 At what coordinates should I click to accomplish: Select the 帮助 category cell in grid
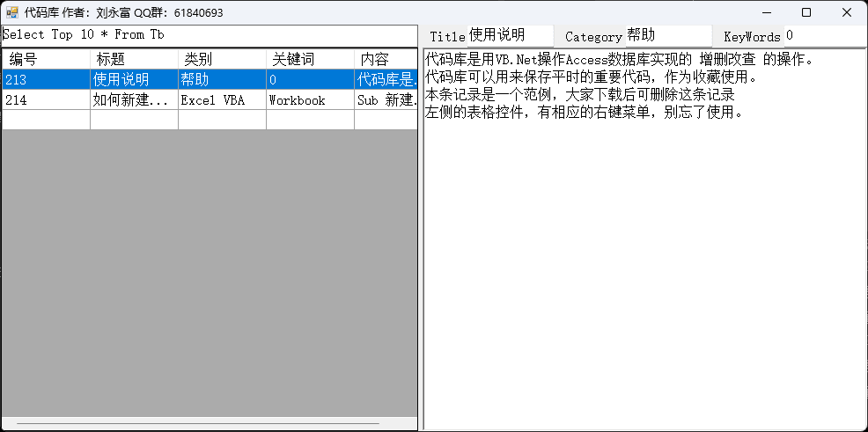222,80
